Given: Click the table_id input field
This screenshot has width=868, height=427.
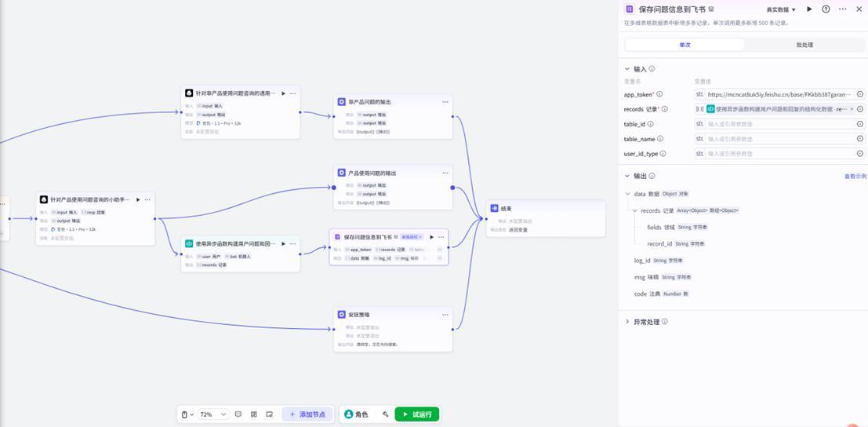Looking at the screenshot, I should point(779,124).
